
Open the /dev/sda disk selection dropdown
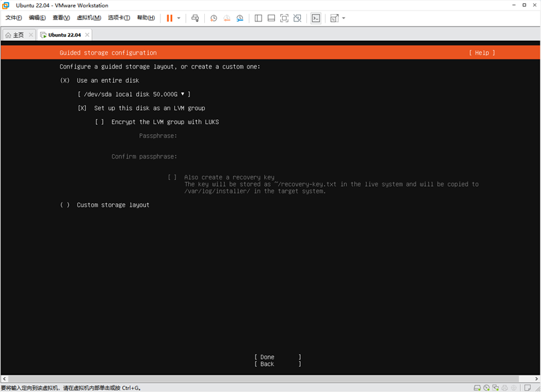134,94
